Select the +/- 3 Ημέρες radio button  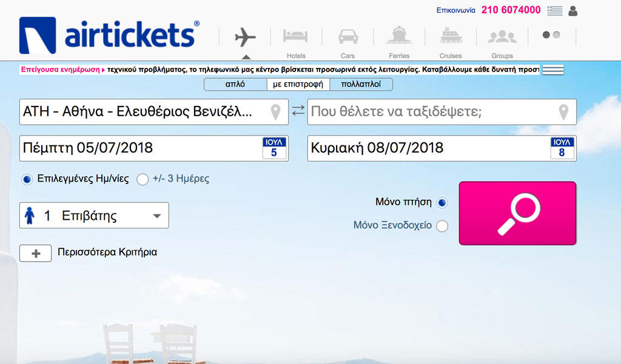[143, 180]
